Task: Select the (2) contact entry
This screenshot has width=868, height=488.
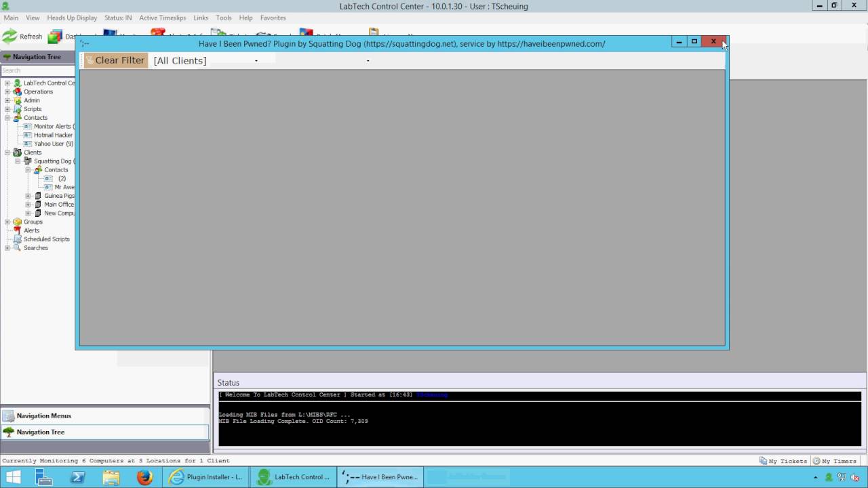Action: (62, 178)
